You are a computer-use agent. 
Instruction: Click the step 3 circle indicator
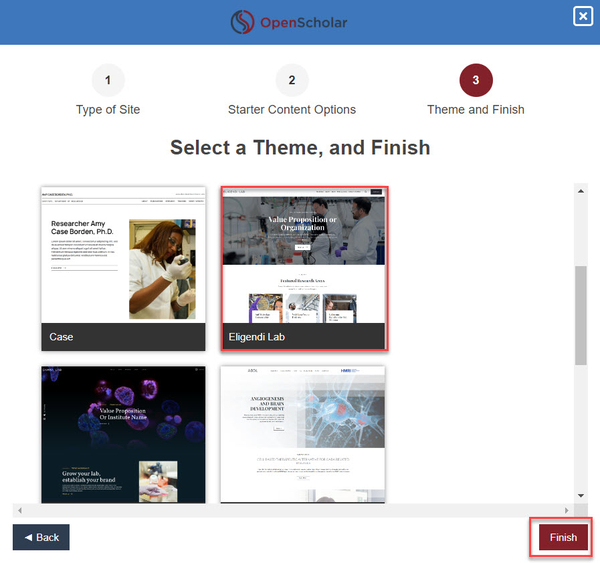click(476, 80)
